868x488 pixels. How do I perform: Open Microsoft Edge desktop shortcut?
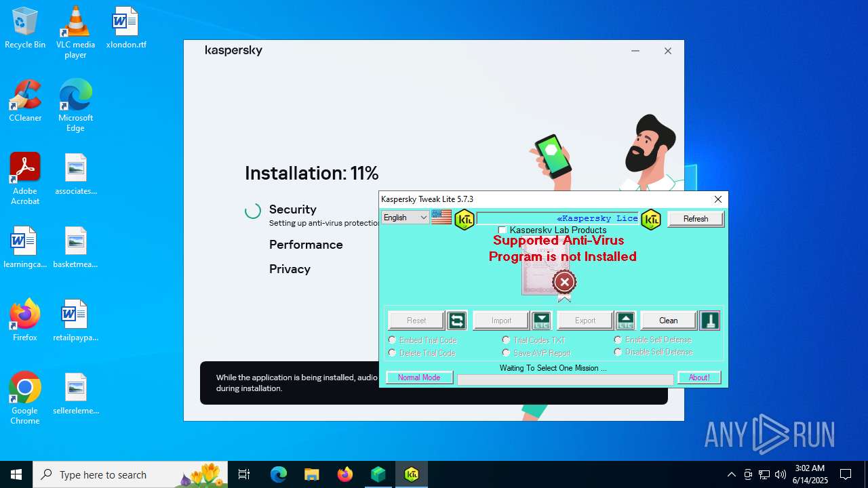pyautogui.click(x=75, y=105)
